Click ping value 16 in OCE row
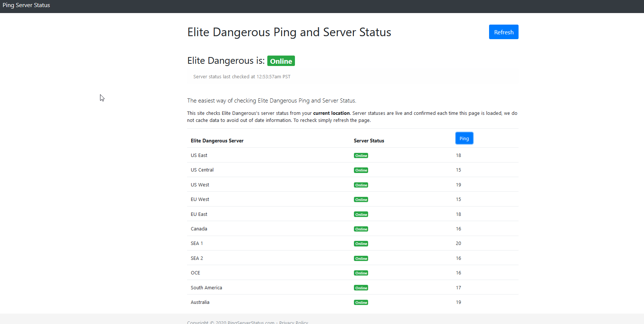This screenshot has height=324, width=644. (x=458, y=273)
